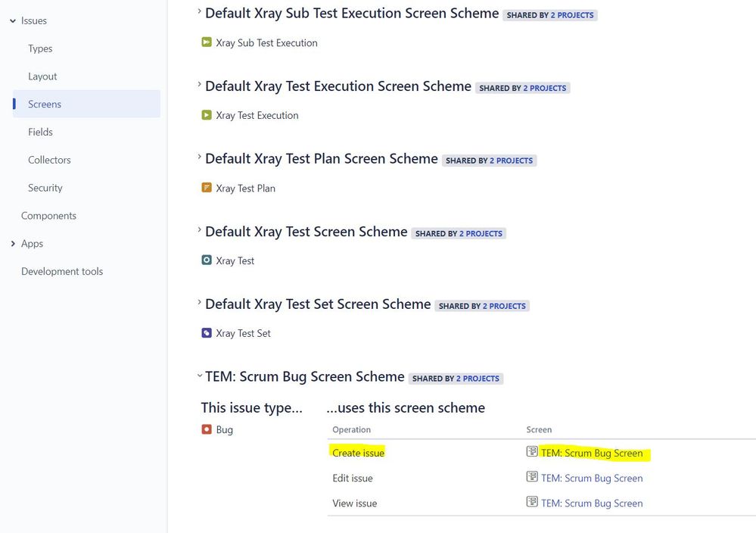Expand Default Xray Test Set Screen Scheme
This screenshot has height=533, width=756.
pyautogui.click(x=199, y=302)
